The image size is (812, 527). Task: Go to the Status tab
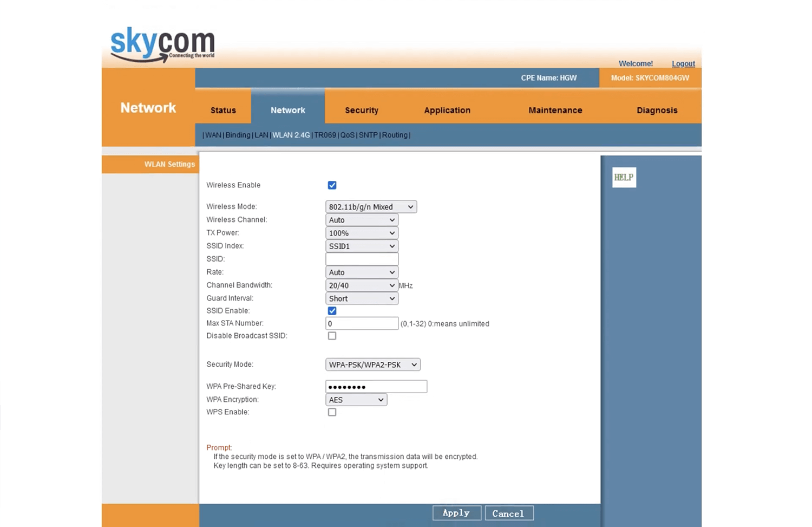(223, 110)
